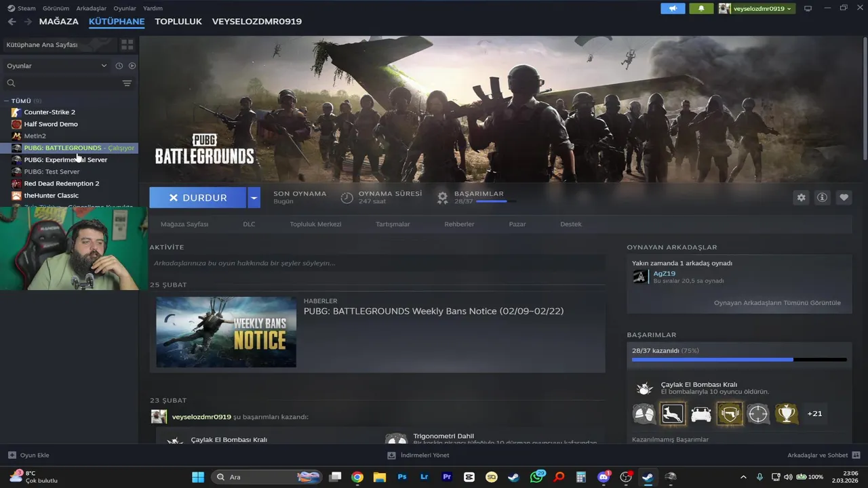Open İndirmeleri Yönet downloads
868x488 pixels.
pos(418,455)
